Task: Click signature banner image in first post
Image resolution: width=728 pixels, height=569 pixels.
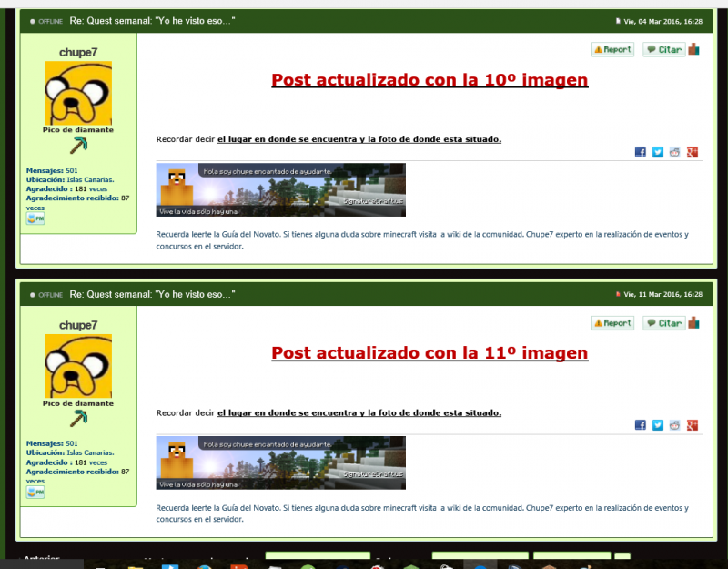Action: click(x=281, y=190)
